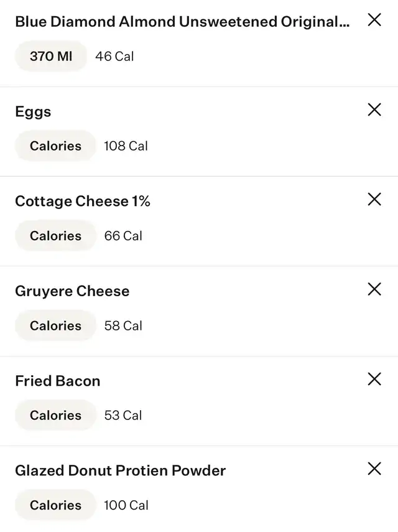Select Calories pill for Cottage Cheese 1%
This screenshot has height=532, width=398.
55,236
